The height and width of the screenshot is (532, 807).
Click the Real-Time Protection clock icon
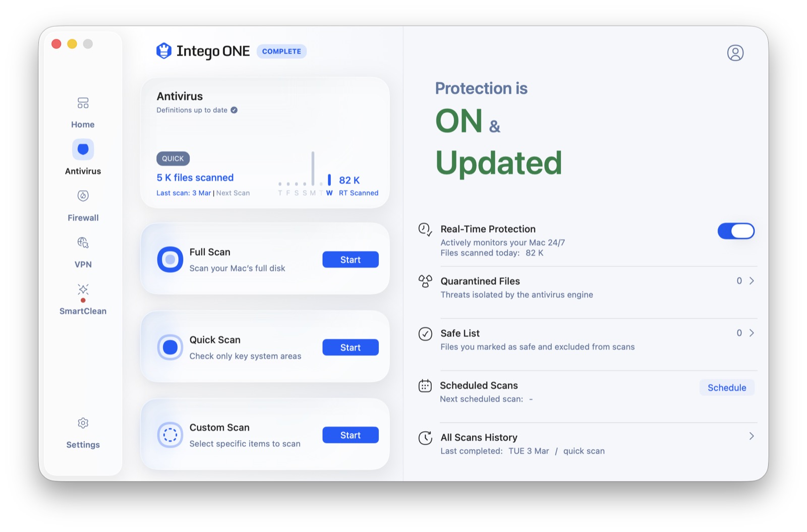425,229
